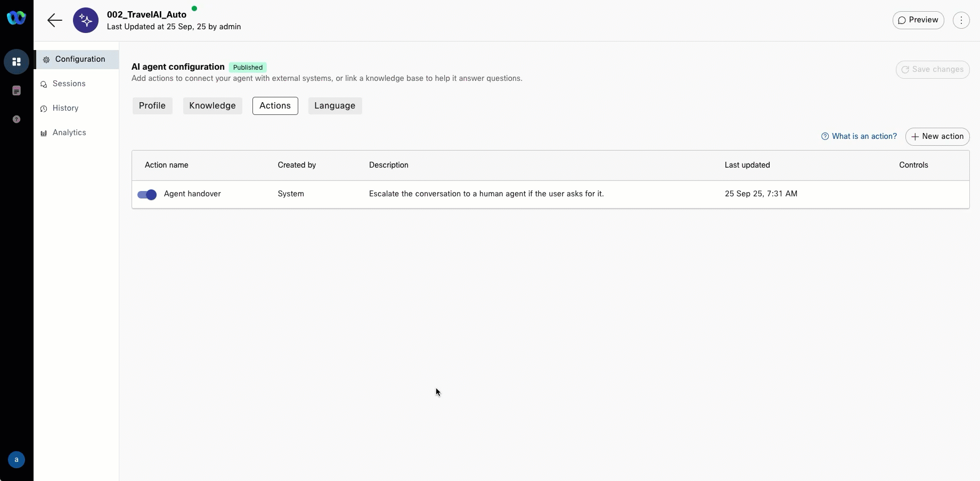Open the pink knowledge icon in left rail

click(17, 90)
